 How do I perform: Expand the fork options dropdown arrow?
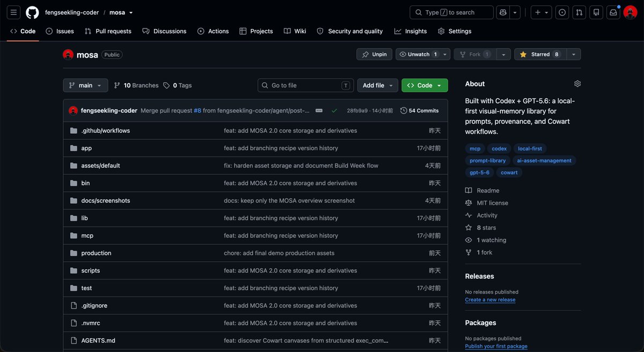pyautogui.click(x=503, y=54)
